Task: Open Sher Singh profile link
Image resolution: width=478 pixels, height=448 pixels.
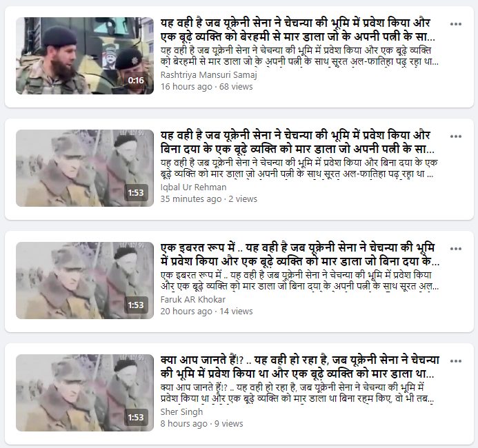Action: pos(181,411)
